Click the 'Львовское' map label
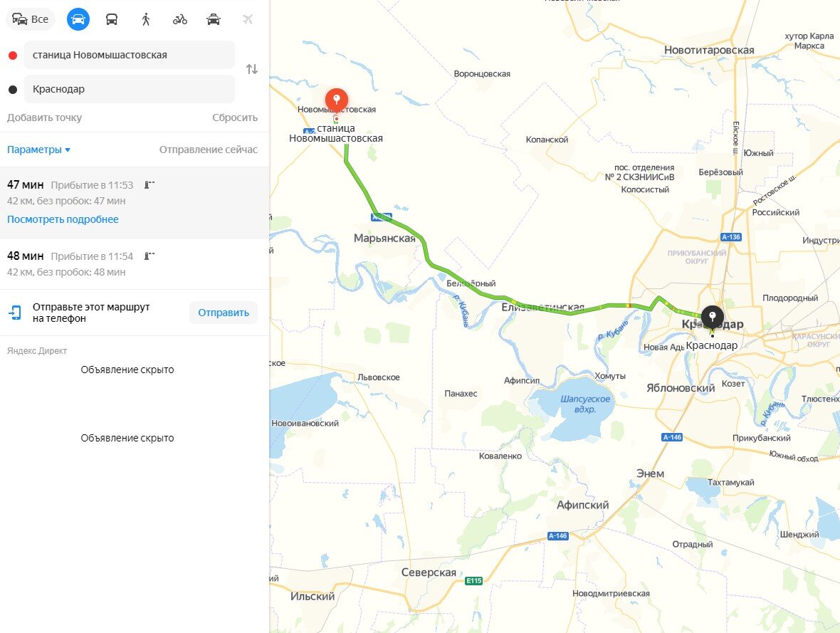Image resolution: width=840 pixels, height=633 pixels. click(x=378, y=377)
